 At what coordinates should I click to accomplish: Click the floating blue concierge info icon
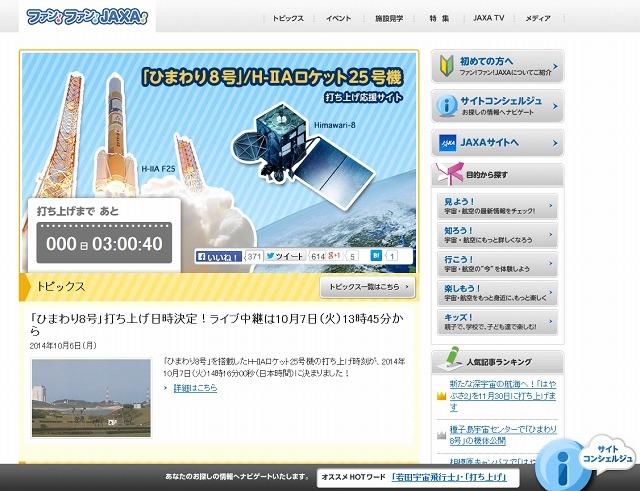(x=562, y=464)
